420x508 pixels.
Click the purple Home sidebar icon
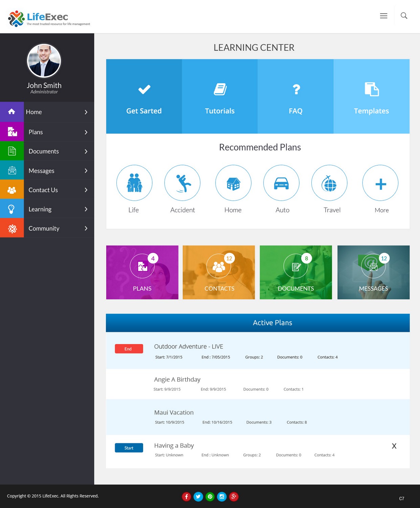point(12,112)
